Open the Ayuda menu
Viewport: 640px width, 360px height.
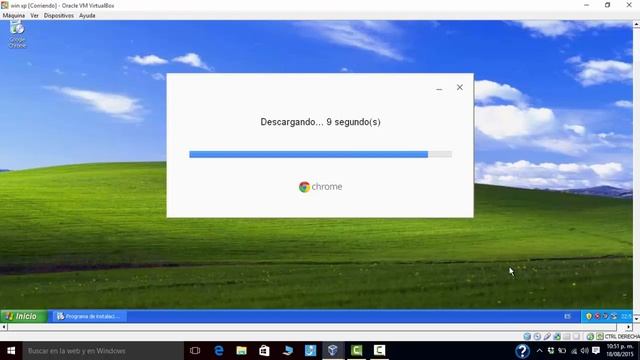click(87, 16)
